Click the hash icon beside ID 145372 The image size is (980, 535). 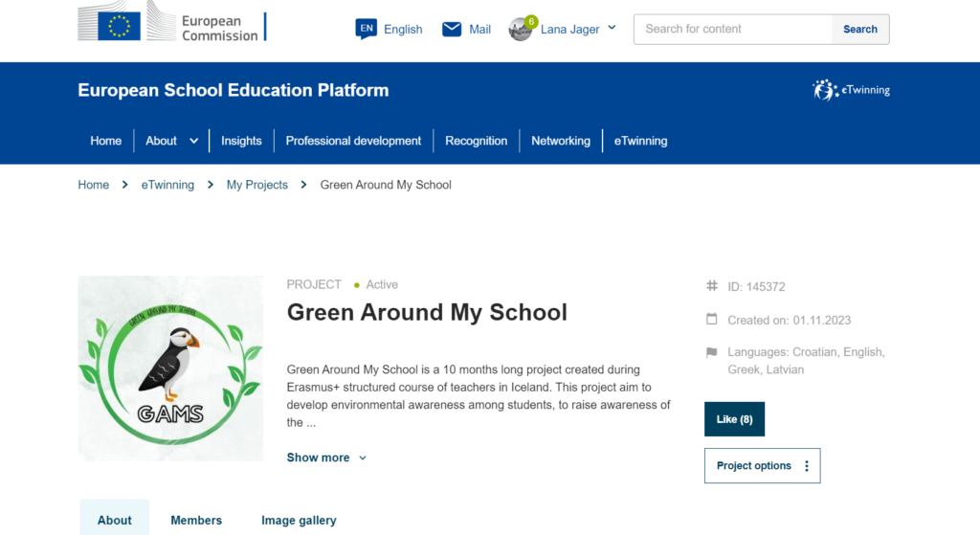pyautogui.click(x=712, y=286)
